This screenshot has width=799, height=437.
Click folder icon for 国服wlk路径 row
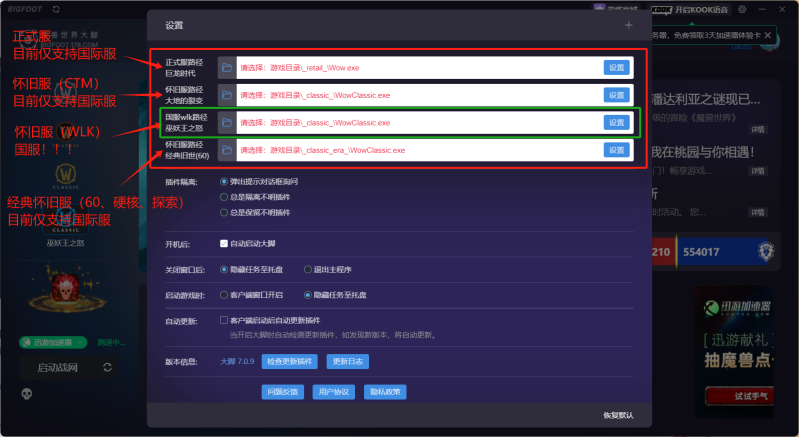(227, 122)
